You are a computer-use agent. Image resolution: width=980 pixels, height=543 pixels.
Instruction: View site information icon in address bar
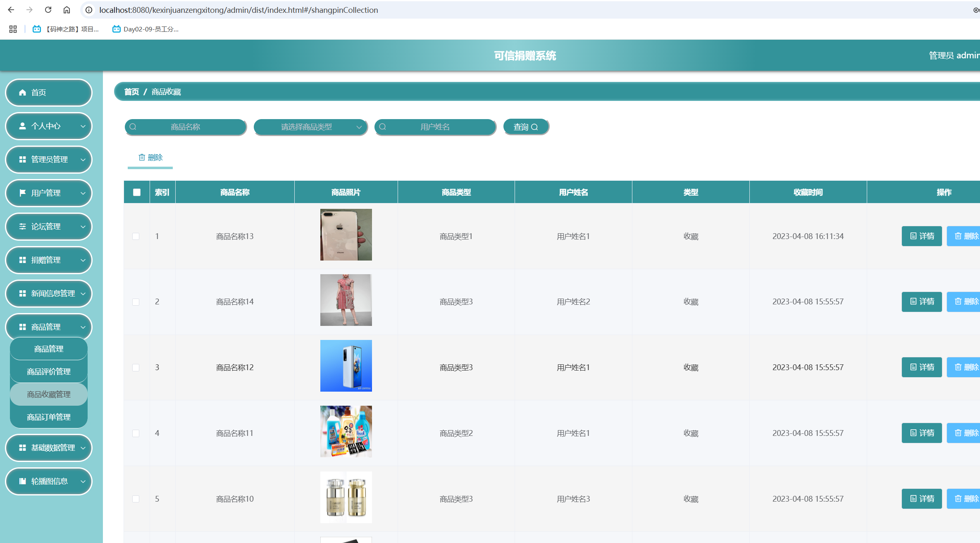click(x=89, y=10)
